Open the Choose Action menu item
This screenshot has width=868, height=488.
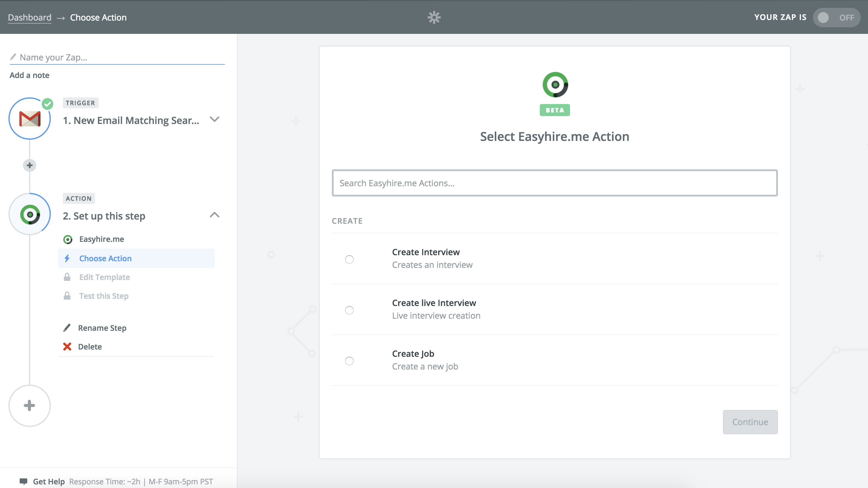[105, 258]
